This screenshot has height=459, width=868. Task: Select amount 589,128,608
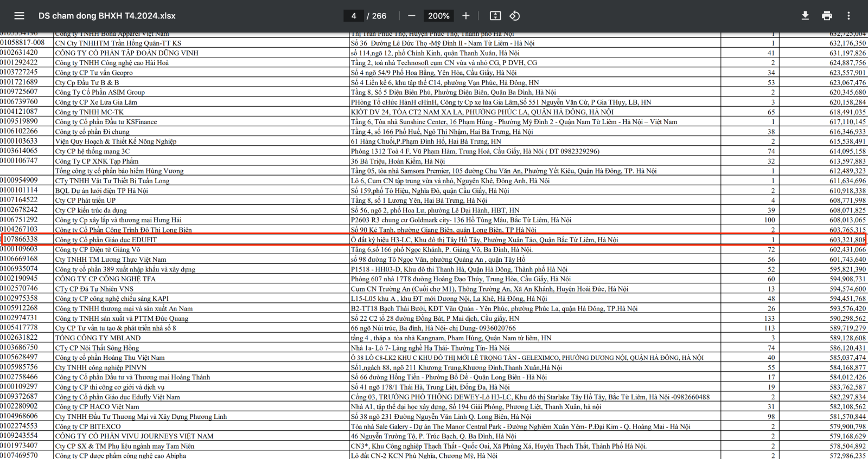pos(847,338)
